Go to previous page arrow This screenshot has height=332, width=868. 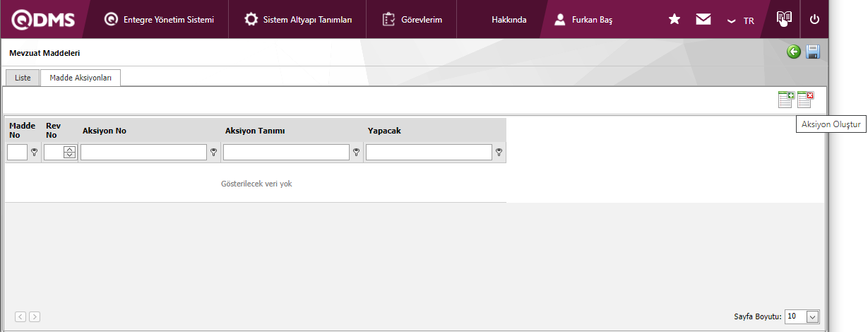coord(20,316)
